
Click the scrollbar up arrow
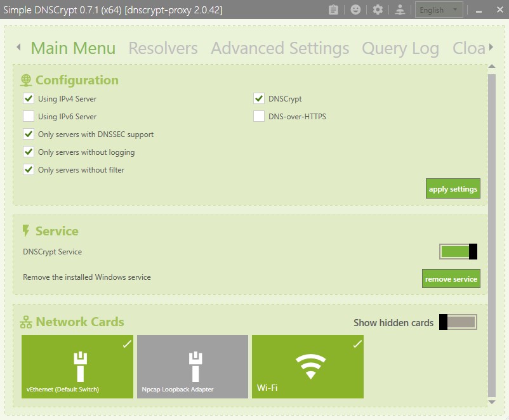[492, 67]
